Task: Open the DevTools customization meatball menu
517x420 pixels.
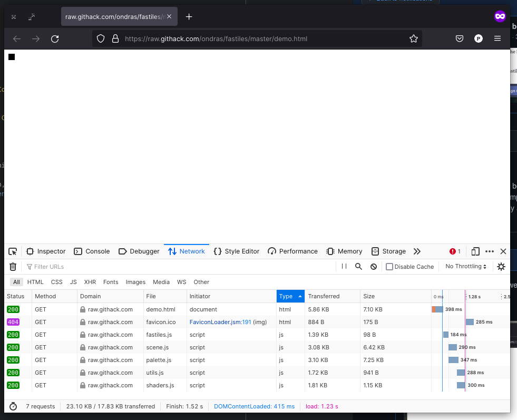Action: coord(488,251)
